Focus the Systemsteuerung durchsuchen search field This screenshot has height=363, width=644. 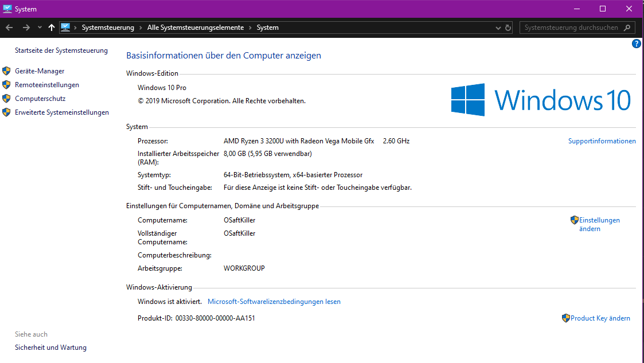click(571, 28)
